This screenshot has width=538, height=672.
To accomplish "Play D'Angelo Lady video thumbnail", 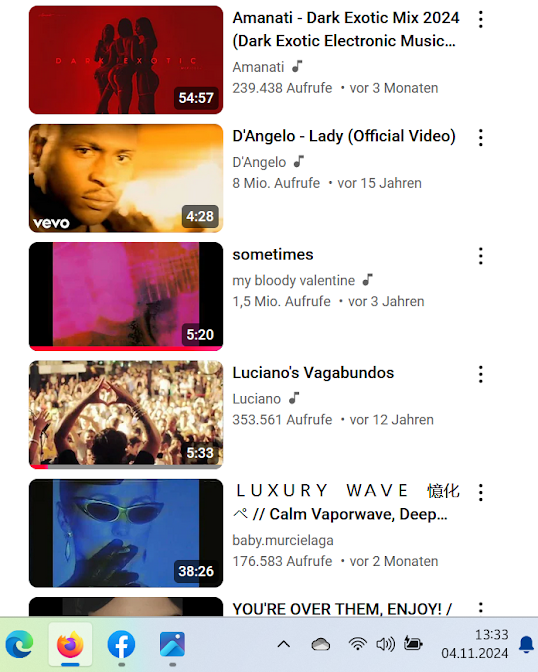I will (126, 178).
